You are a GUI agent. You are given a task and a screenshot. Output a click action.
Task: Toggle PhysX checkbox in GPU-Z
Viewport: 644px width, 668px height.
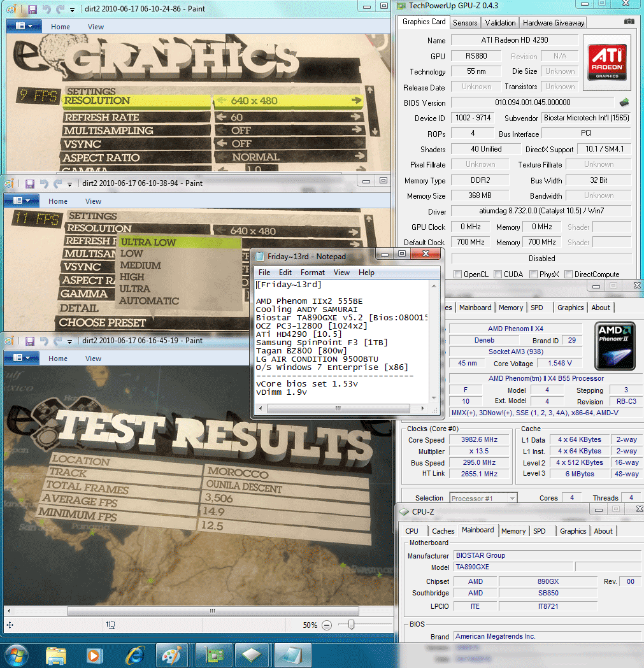[x=533, y=274]
